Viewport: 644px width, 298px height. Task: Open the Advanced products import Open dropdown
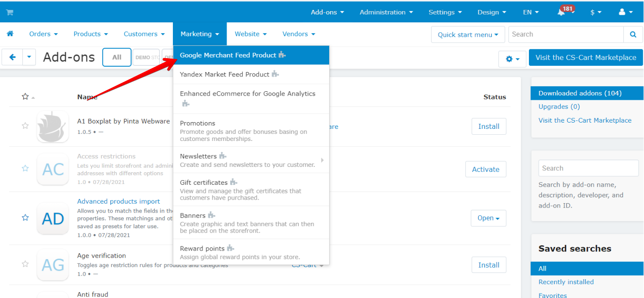point(489,218)
